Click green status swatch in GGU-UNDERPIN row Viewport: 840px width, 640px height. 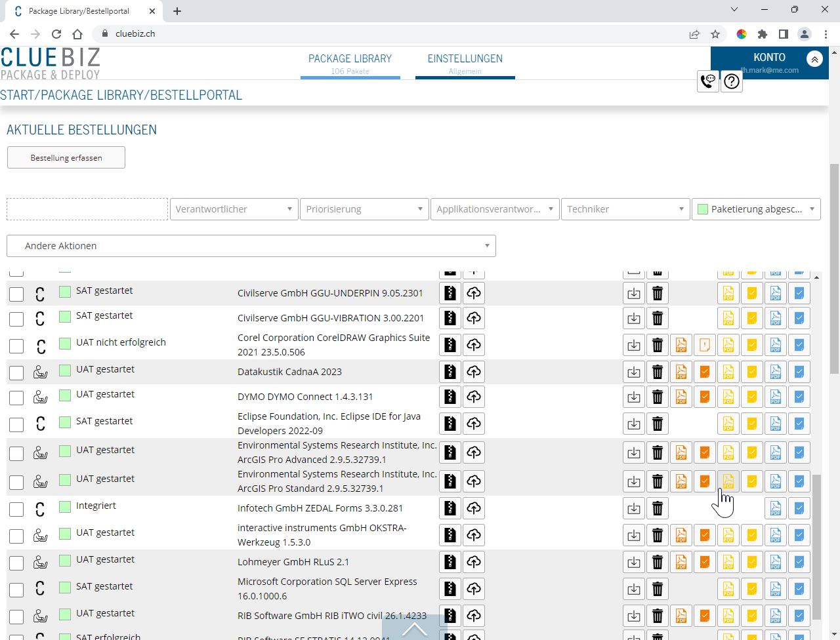click(65, 292)
